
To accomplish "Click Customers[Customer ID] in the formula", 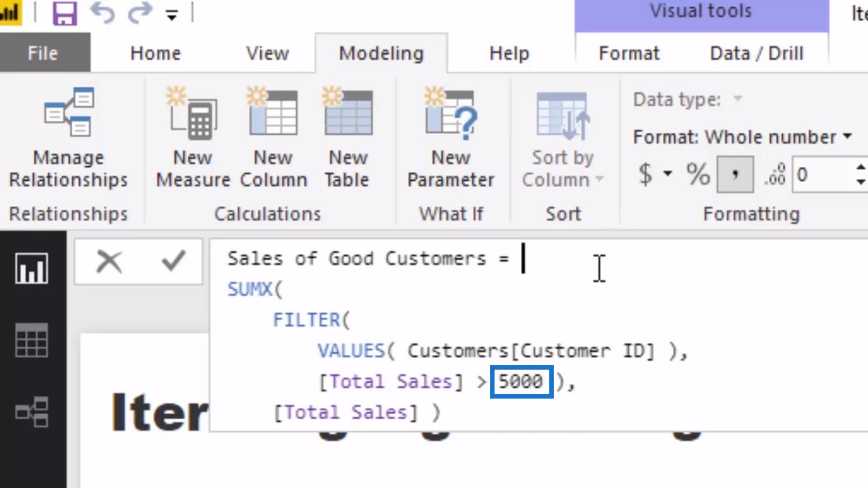I will pos(531,351).
